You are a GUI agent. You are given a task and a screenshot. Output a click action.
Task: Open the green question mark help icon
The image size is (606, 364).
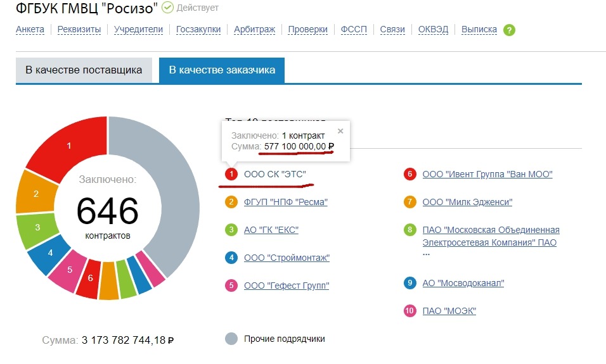click(x=509, y=30)
